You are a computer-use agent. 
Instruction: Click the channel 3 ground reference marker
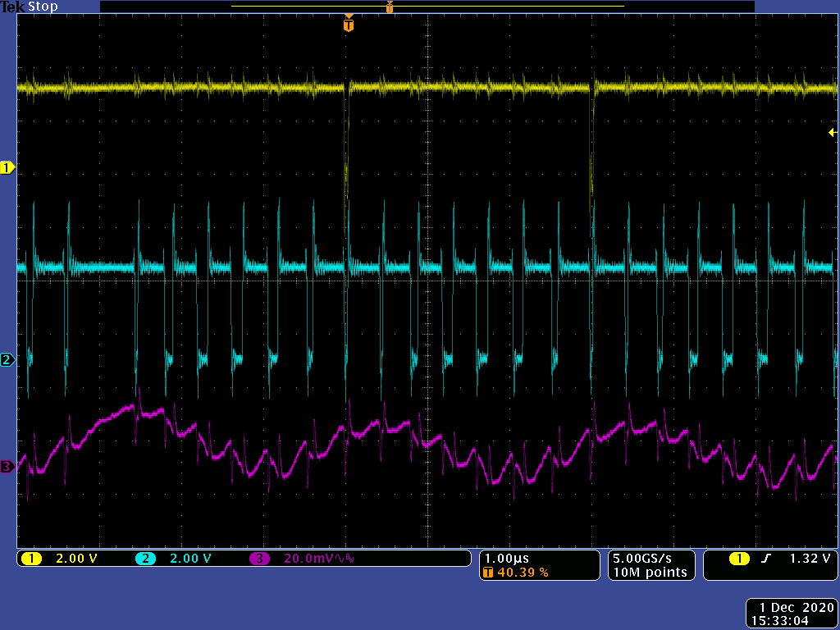click(x=7, y=467)
